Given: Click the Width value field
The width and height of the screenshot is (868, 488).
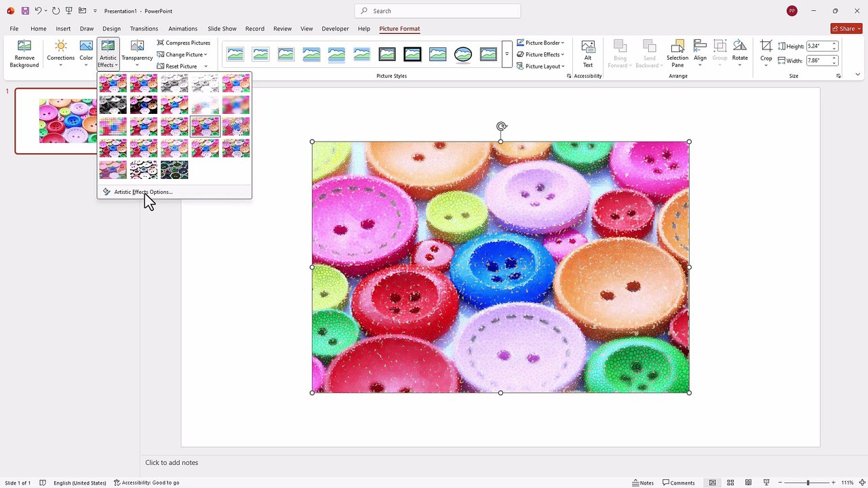Looking at the screenshot, I should (818, 60).
